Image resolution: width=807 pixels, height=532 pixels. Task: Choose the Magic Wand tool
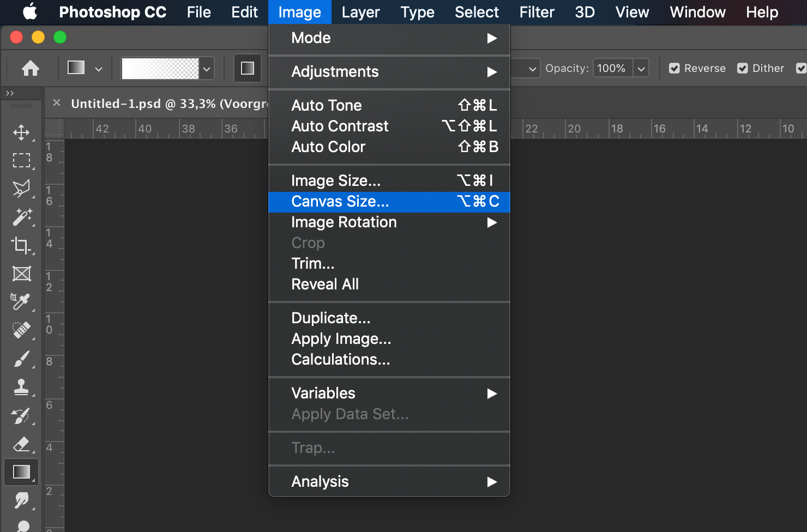point(21,217)
